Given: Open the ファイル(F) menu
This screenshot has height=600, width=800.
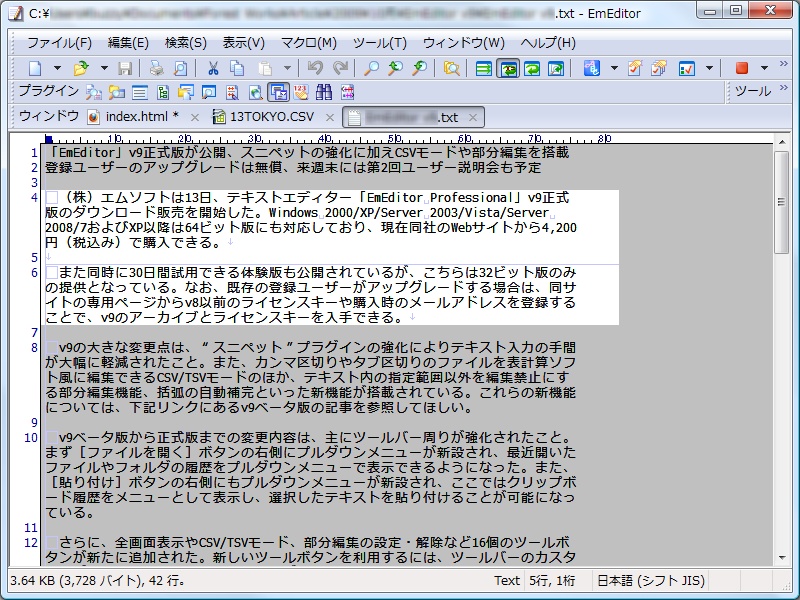Looking at the screenshot, I should [59, 43].
